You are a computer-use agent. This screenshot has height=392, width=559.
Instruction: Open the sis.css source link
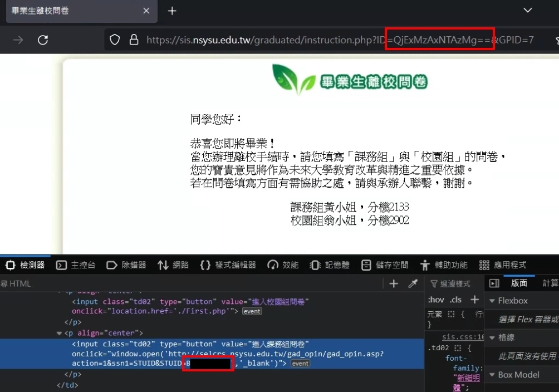463,337
